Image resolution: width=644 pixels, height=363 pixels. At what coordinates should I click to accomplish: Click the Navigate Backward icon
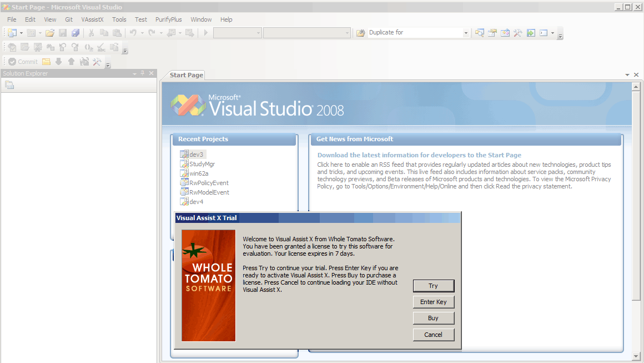pyautogui.click(x=171, y=33)
